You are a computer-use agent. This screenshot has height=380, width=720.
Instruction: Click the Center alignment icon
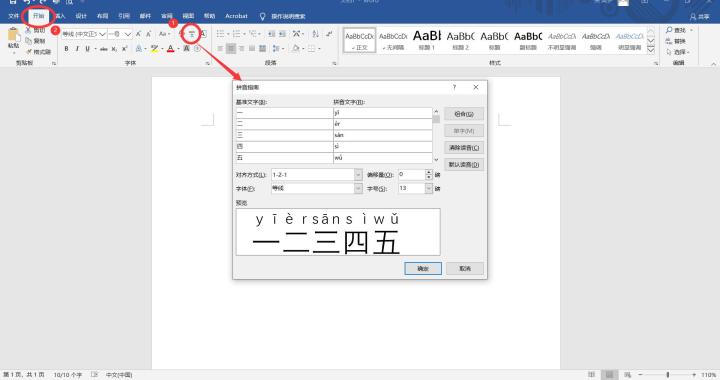tap(231, 49)
